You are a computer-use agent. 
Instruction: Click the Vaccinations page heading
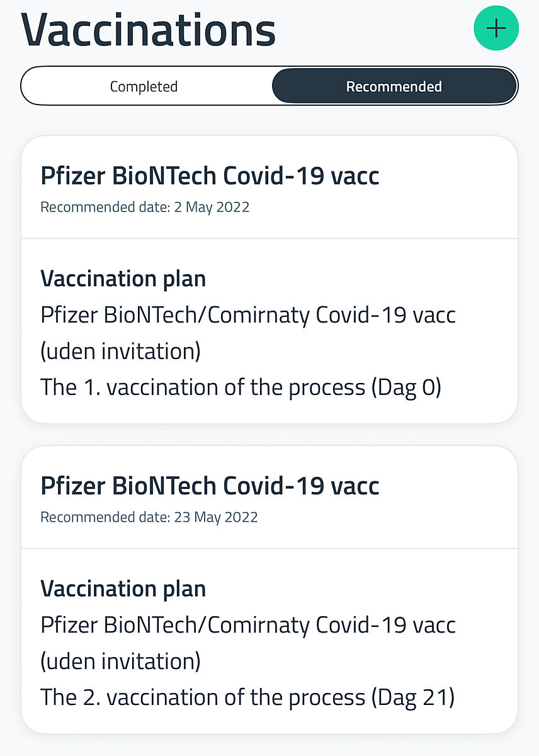[149, 30]
